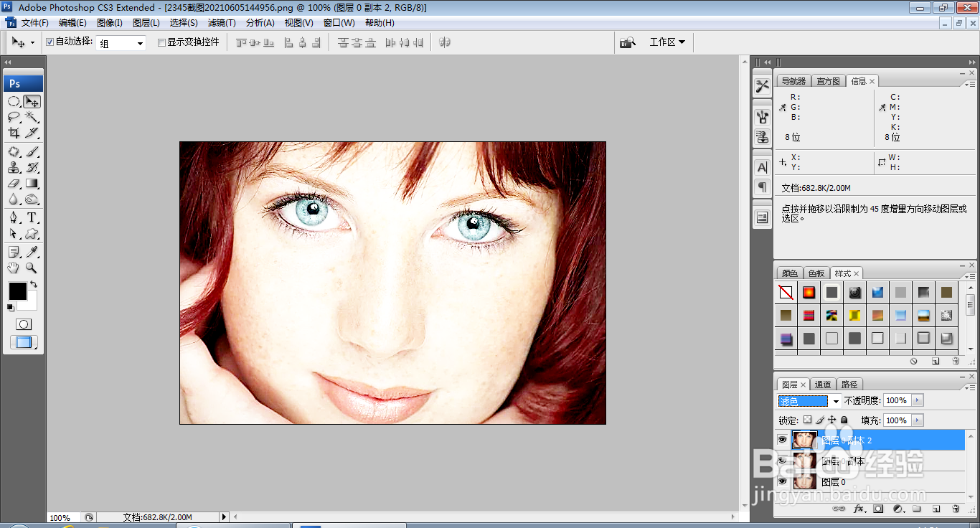Open the Tool Presets panel icon
This screenshot has height=528, width=980.
(762, 86)
